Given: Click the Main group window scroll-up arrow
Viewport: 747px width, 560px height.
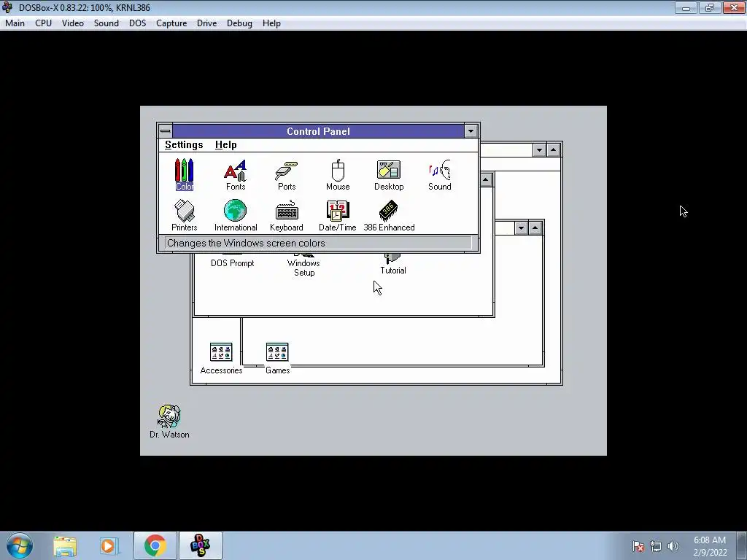Looking at the screenshot, I should click(x=486, y=180).
